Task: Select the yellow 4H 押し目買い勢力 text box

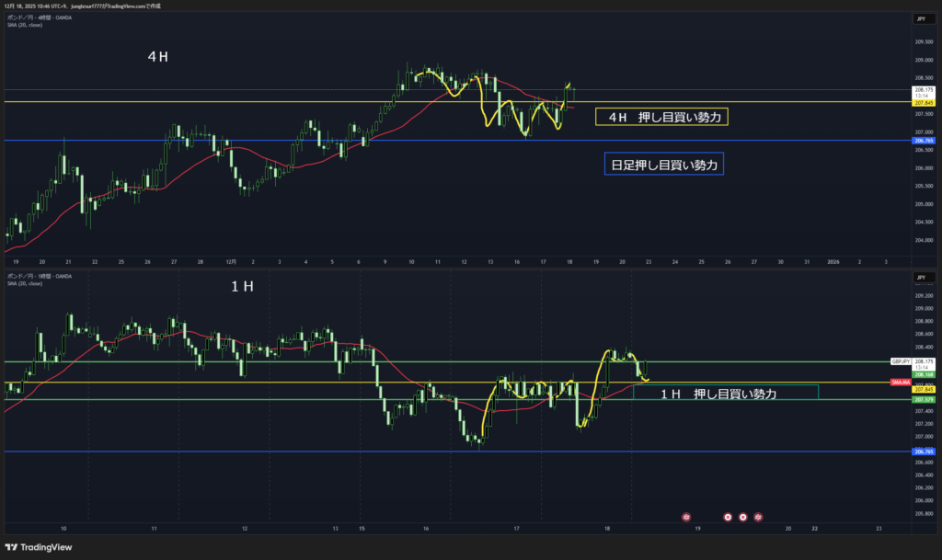Action: click(662, 117)
